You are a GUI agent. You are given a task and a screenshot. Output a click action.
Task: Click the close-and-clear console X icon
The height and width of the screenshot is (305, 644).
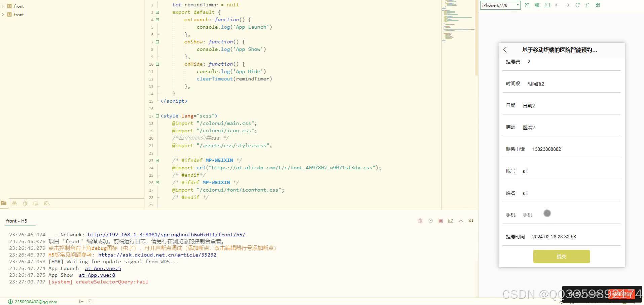(471, 221)
